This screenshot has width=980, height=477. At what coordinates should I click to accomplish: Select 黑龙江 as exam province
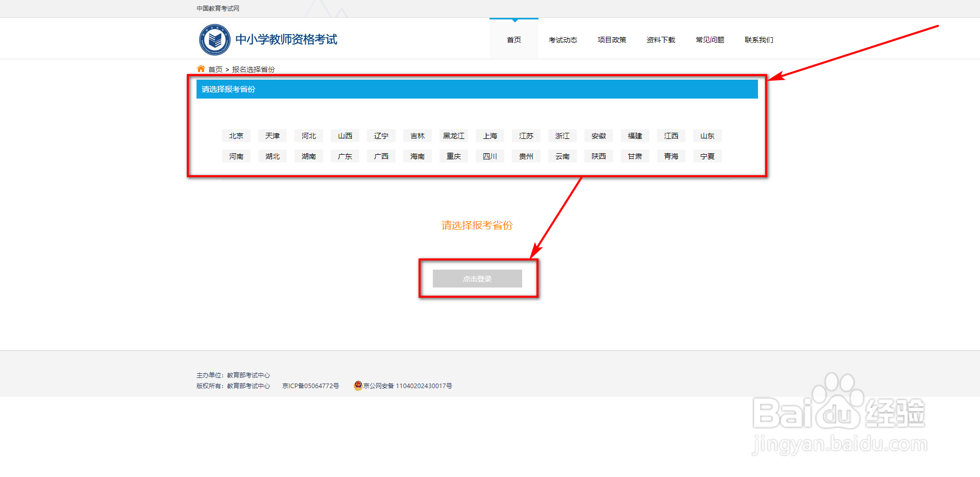click(x=453, y=135)
